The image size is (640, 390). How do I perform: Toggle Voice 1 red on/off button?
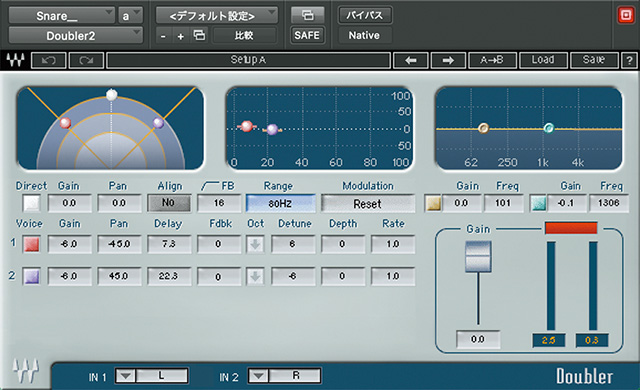31,244
